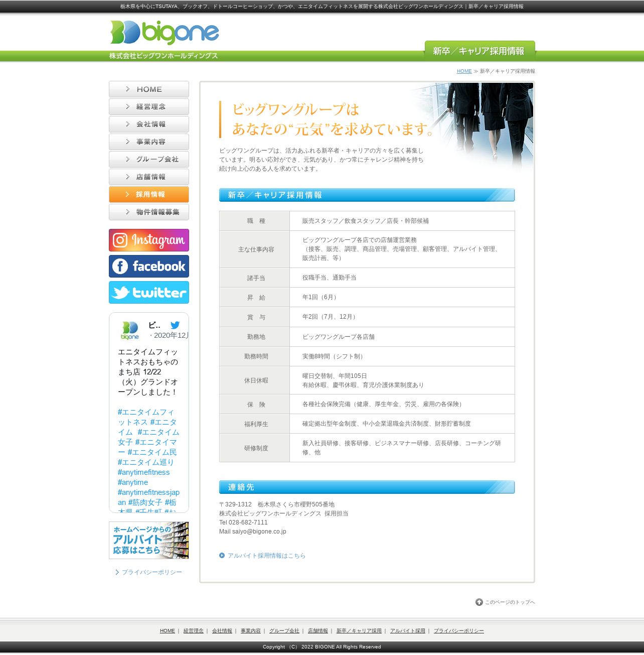
Task: Click 経営理念 in the footer navigation
Action: coord(194,631)
